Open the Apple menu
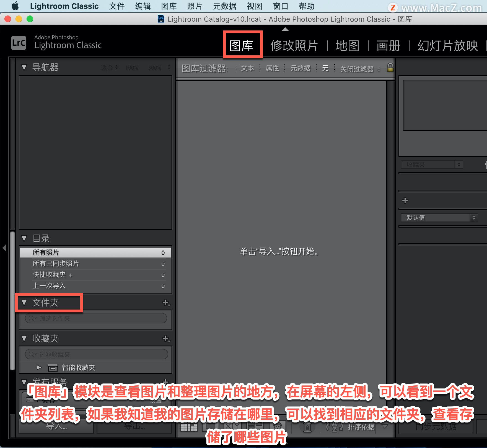Viewport: 487px width, 448px height. pyautogui.click(x=15, y=6)
